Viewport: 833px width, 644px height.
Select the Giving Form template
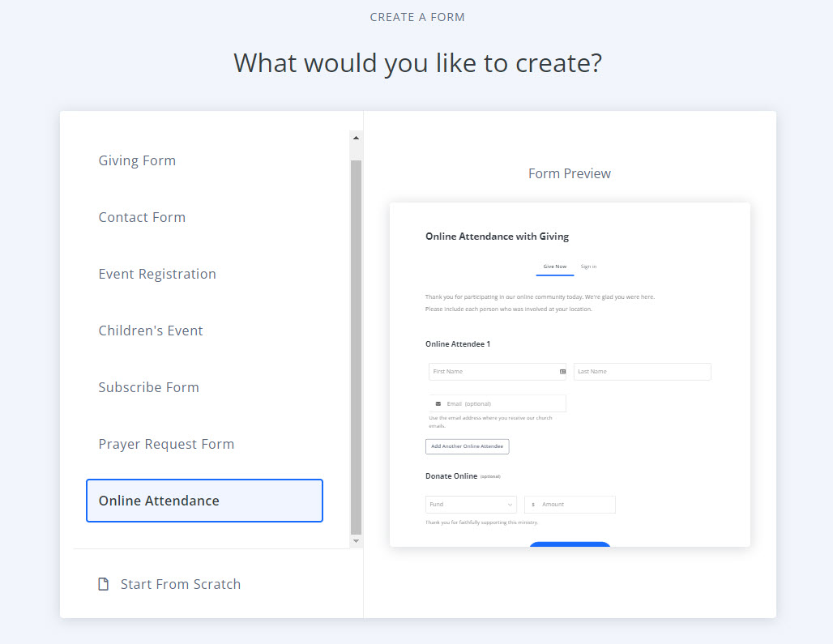tap(137, 160)
